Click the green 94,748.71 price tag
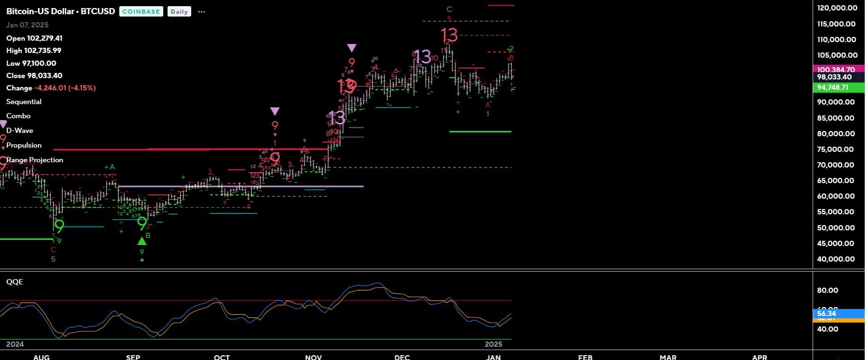This screenshot has height=360, width=868. click(836, 88)
